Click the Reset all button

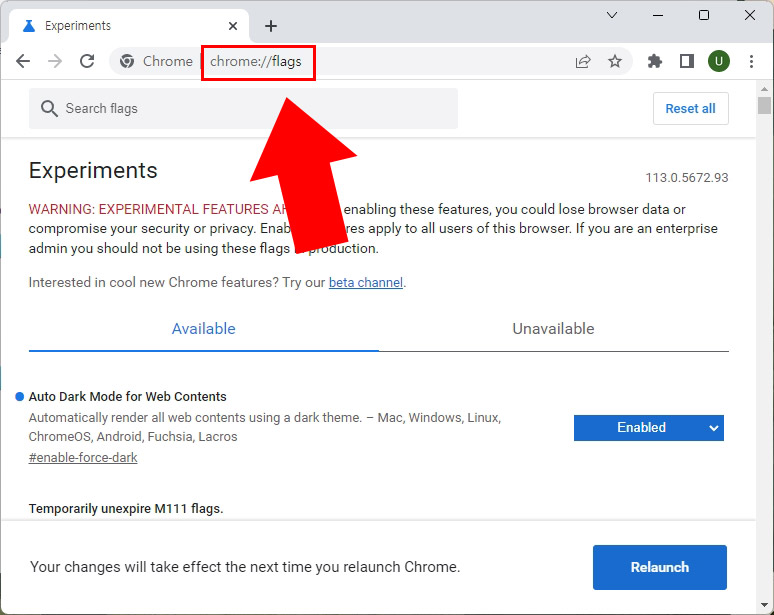(x=691, y=109)
